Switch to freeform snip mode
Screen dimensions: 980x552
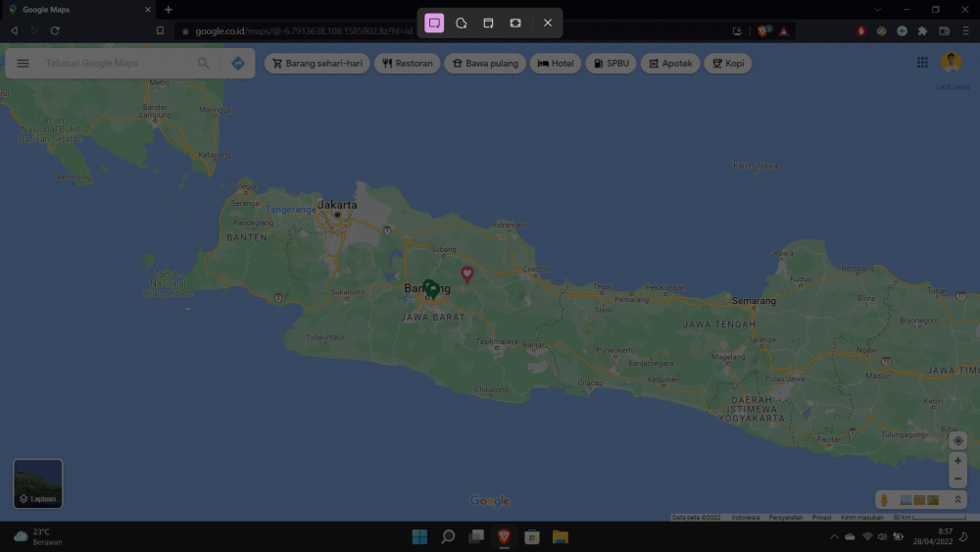(x=461, y=23)
